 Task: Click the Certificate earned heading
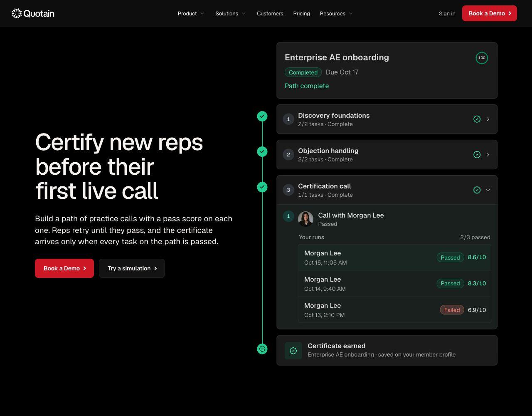pyautogui.click(x=336, y=346)
